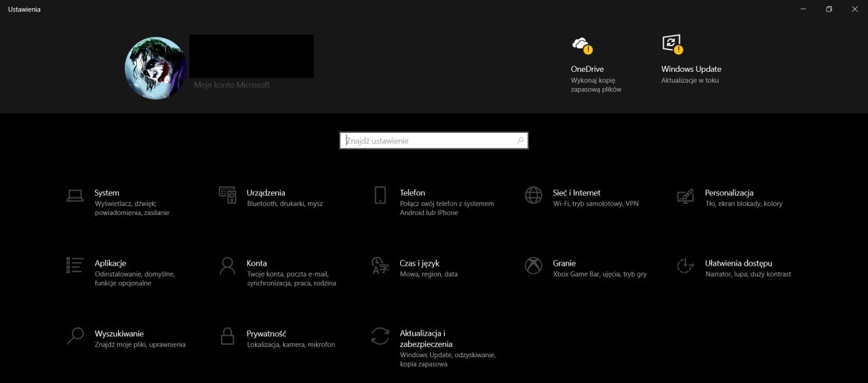The height and width of the screenshot is (383, 868).
Task: Click the Windows Update status icon
Action: click(x=673, y=45)
